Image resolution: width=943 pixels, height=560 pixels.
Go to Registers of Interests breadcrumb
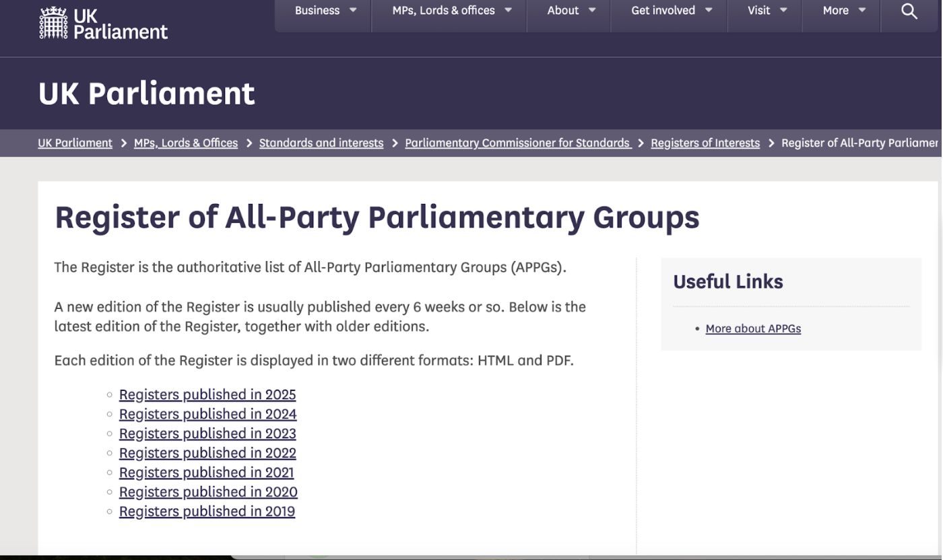point(705,143)
